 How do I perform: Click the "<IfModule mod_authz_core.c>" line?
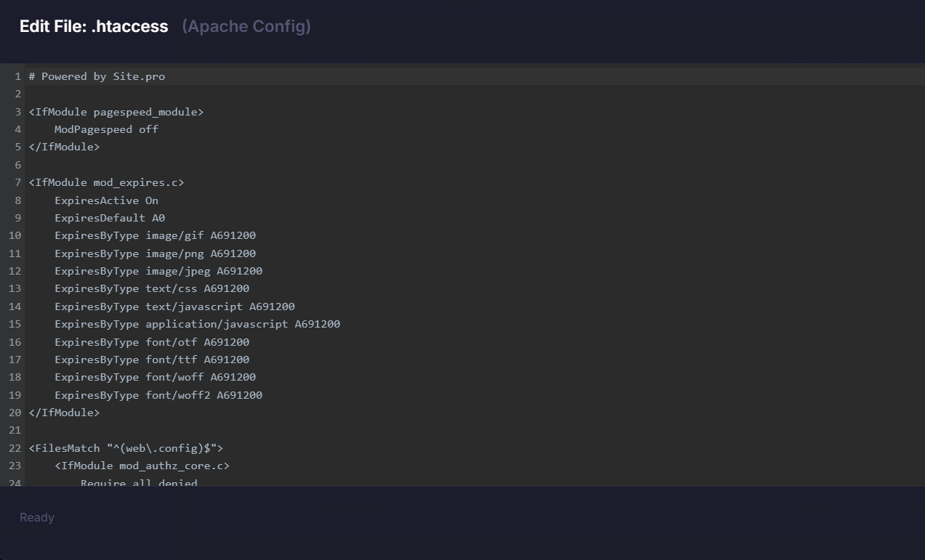(x=142, y=466)
